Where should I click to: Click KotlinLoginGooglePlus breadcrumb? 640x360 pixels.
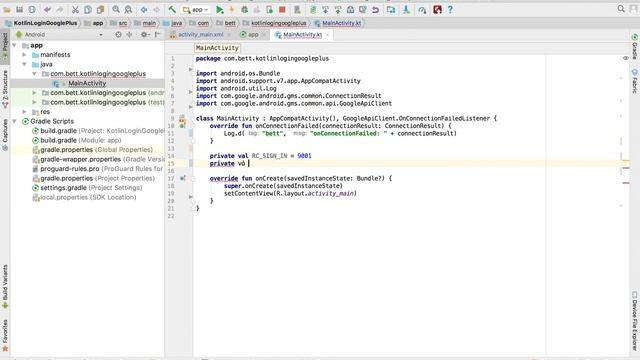pyautogui.click(x=45, y=23)
